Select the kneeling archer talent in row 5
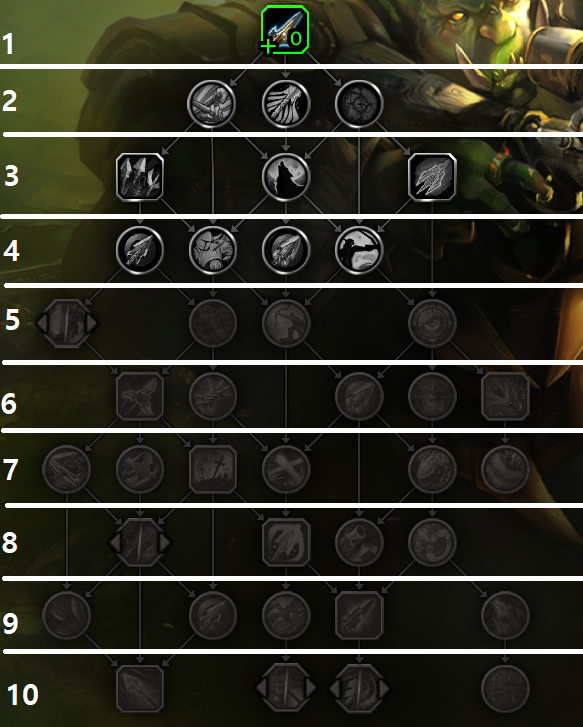Screen dimensions: 583x727 [x=286, y=323]
